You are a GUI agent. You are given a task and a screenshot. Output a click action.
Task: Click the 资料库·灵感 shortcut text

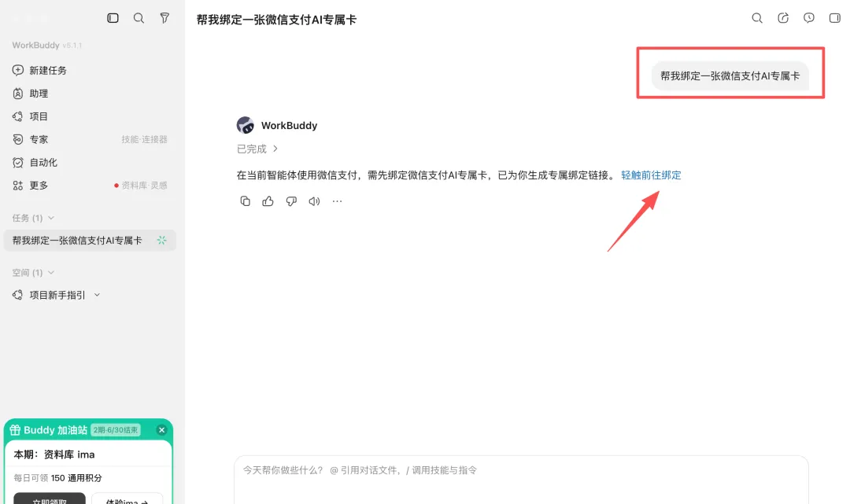point(144,186)
